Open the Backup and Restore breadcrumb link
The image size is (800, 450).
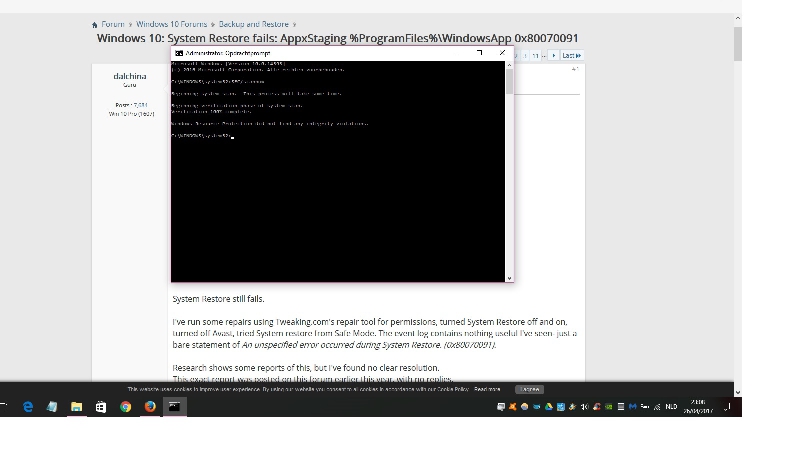tap(254, 24)
